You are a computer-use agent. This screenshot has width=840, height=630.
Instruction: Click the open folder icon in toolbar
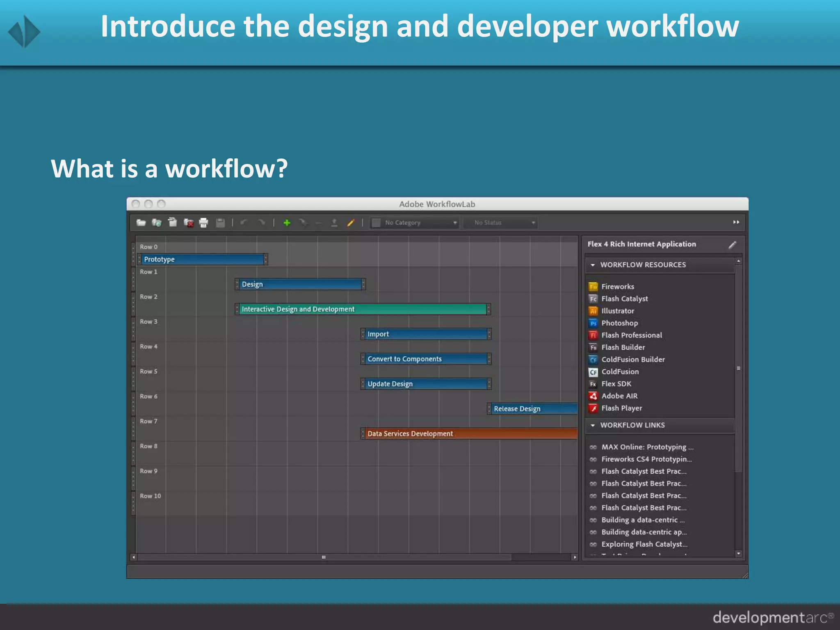[141, 223]
